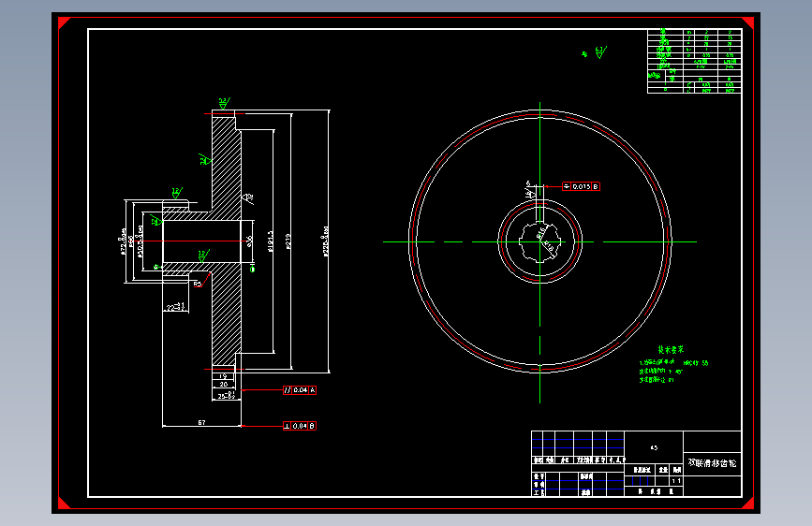The image size is (812, 526).
Task: Click the ø36 bore diameter dimension
Action: pos(249,241)
